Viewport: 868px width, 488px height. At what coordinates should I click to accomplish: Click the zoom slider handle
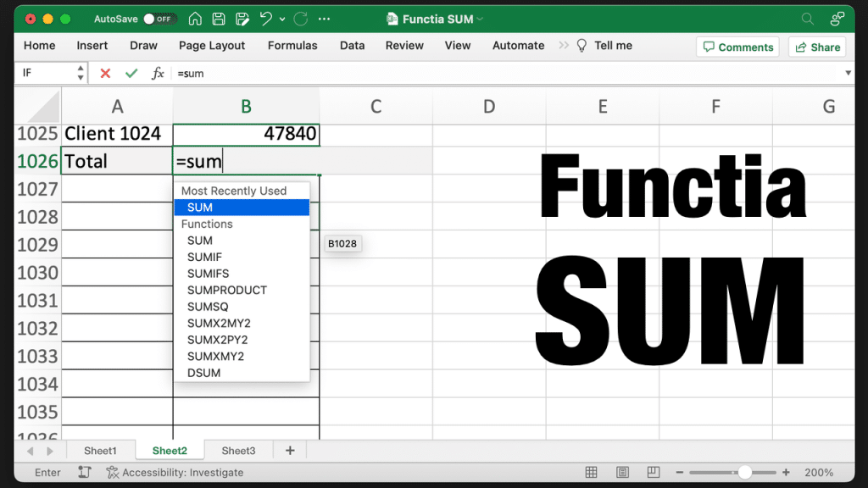click(745, 473)
